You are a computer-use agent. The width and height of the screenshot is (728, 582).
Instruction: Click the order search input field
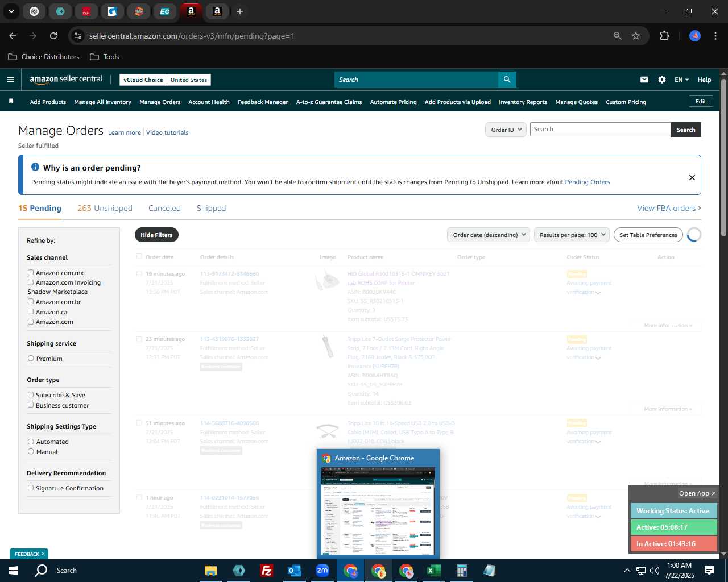600,130
